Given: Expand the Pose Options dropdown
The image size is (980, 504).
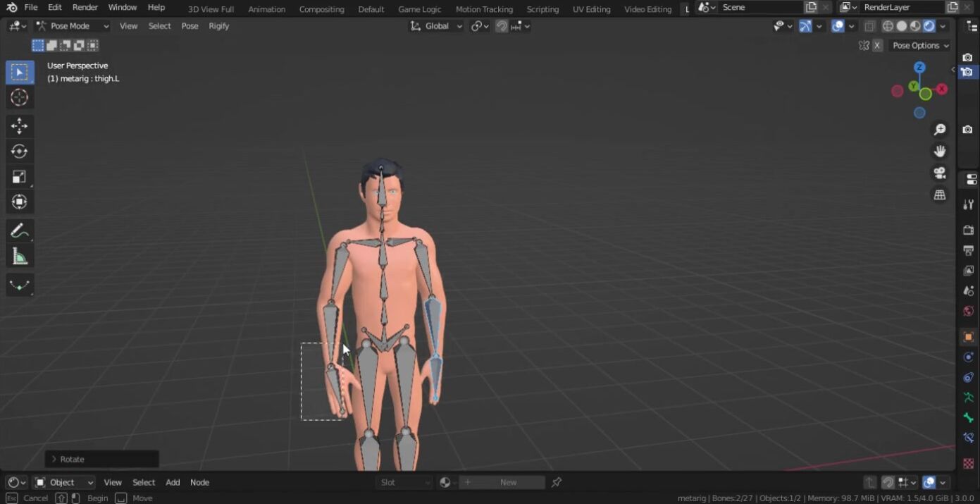Looking at the screenshot, I should pyautogui.click(x=920, y=45).
